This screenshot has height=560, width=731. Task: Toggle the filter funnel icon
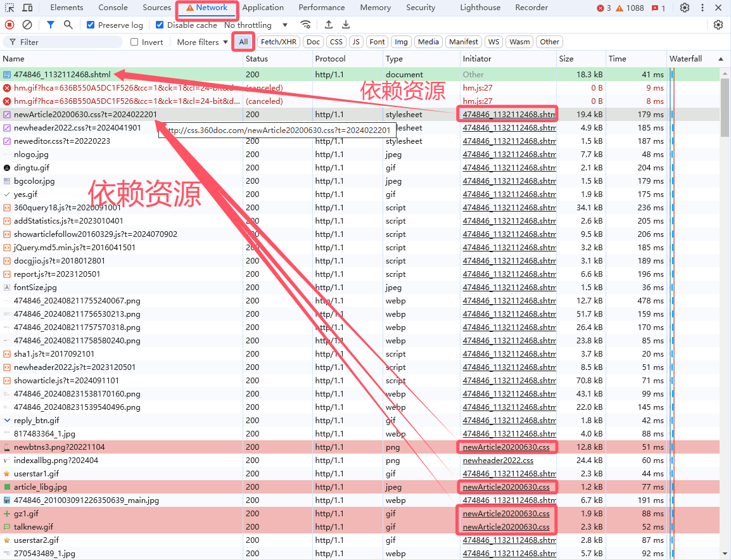point(51,25)
